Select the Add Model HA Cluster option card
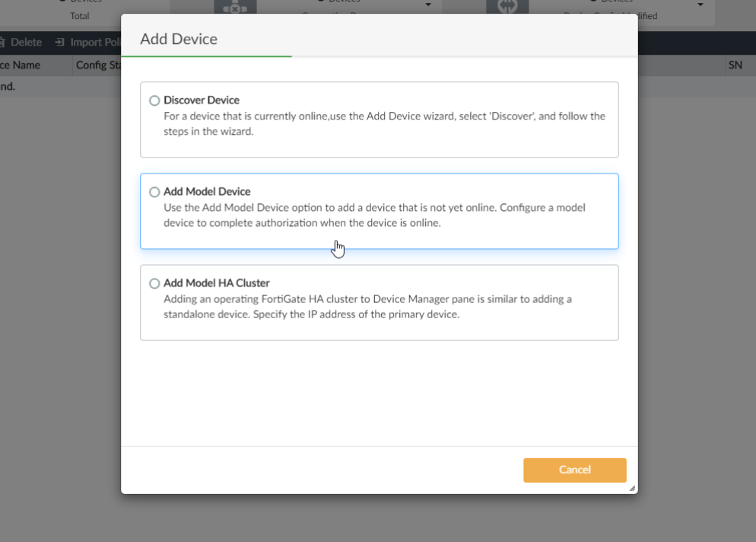The width and height of the screenshot is (756, 542). click(x=379, y=303)
